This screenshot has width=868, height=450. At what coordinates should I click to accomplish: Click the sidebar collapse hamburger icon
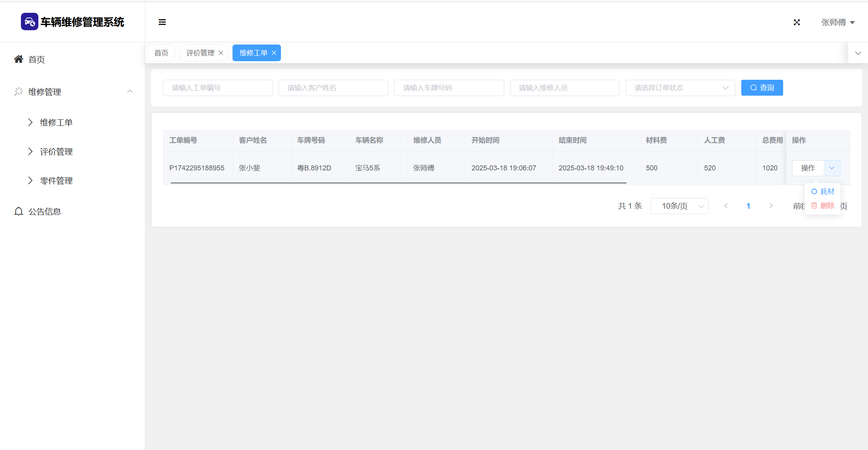pos(162,22)
